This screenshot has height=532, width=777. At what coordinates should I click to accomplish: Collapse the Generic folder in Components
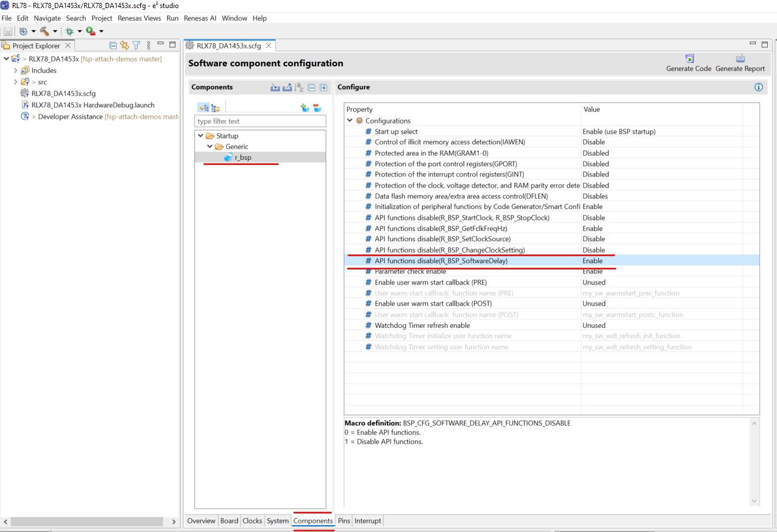210,147
